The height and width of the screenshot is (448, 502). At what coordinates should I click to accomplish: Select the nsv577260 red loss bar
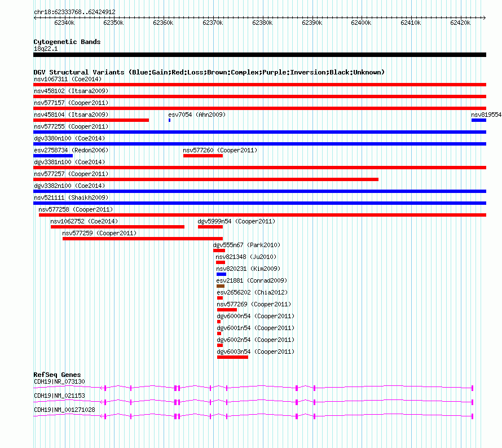pyautogui.click(x=203, y=156)
